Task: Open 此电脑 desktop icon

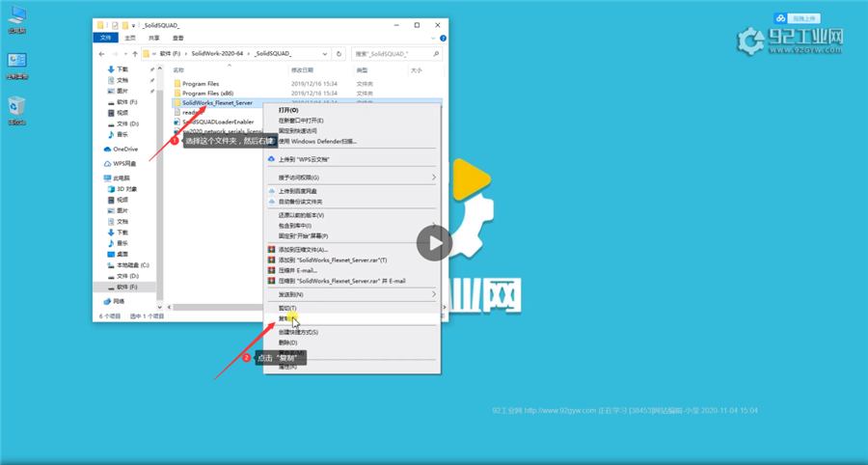Action: click(16, 20)
